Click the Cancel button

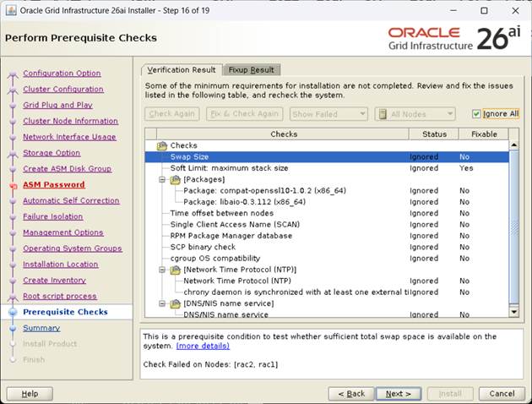coord(502,394)
